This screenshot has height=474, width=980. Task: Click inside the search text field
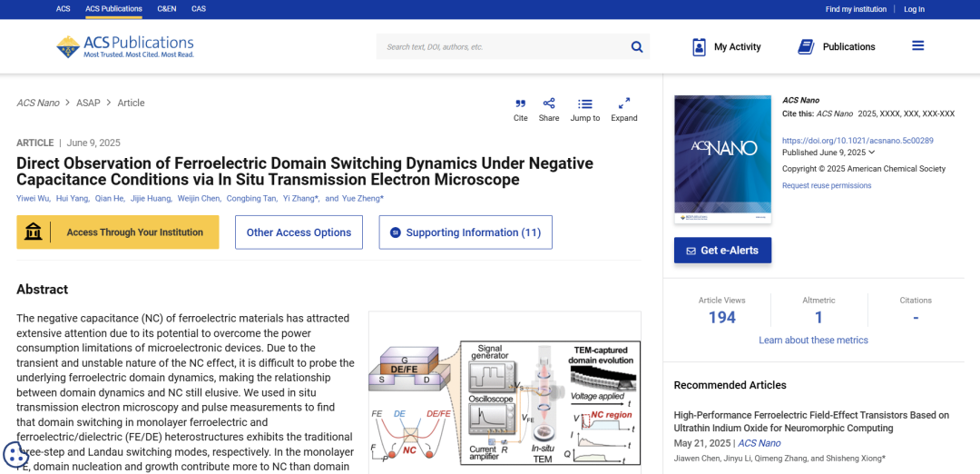tap(503, 47)
